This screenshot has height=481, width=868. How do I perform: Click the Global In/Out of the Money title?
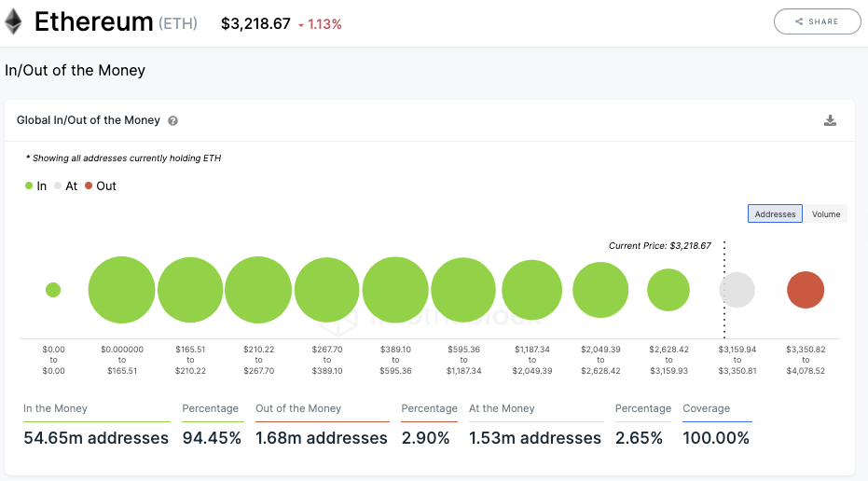click(88, 120)
